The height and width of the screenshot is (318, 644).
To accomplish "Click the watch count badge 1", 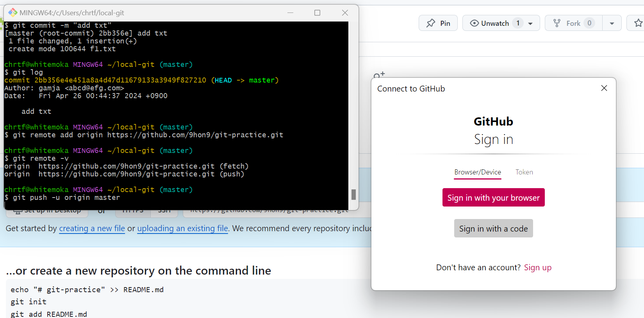I will [518, 23].
